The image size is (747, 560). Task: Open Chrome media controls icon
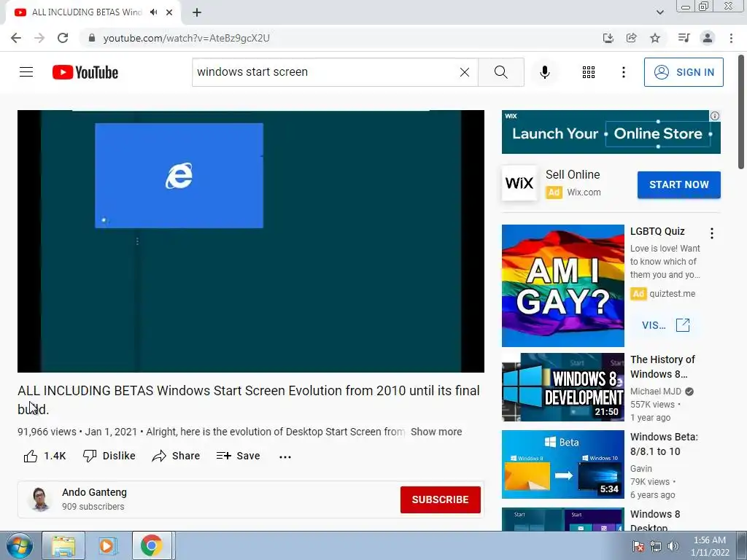(x=684, y=38)
